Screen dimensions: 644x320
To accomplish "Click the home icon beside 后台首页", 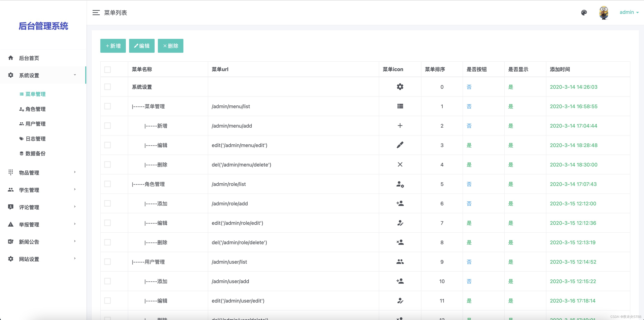I will coord(10,58).
